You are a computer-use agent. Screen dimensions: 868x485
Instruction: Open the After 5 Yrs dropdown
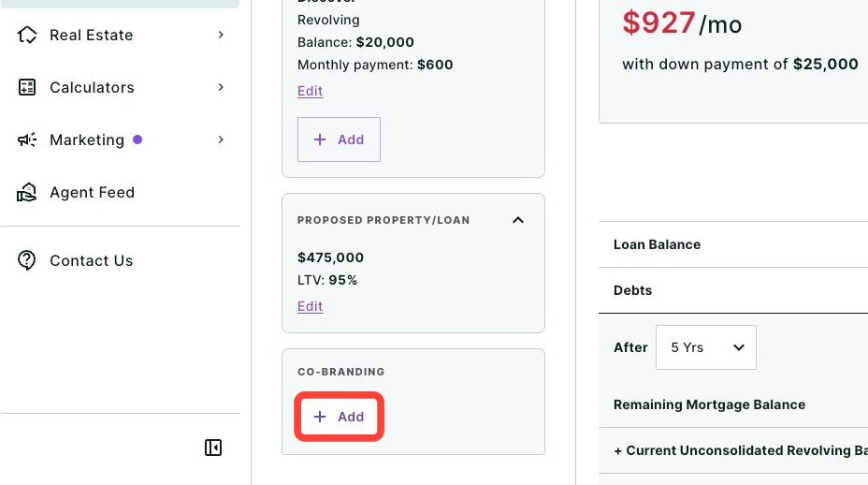[706, 347]
